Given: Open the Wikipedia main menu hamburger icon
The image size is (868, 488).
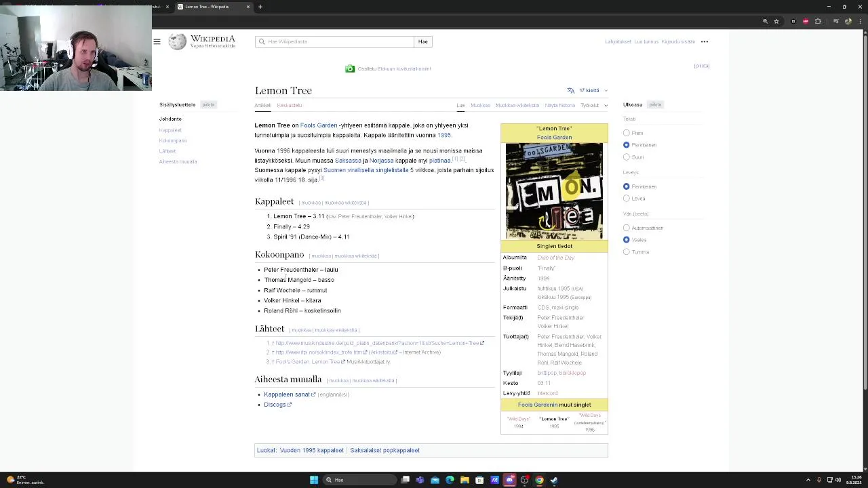Looking at the screenshot, I should [157, 41].
